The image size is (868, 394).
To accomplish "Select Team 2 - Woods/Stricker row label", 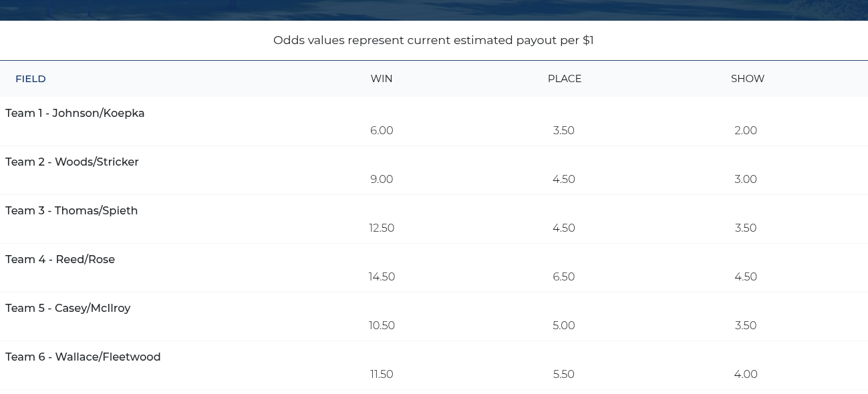I will (x=72, y=162).
